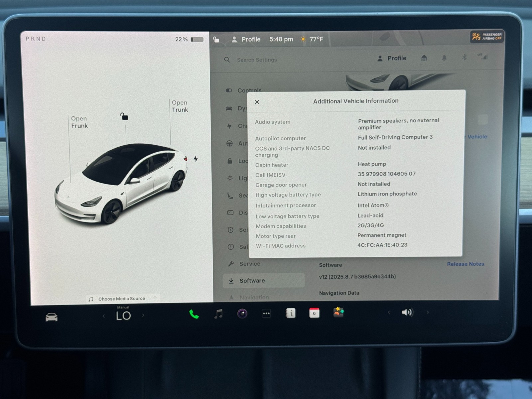Tap the volume speaker icon
532x399 pixels.
coord(407,312)
